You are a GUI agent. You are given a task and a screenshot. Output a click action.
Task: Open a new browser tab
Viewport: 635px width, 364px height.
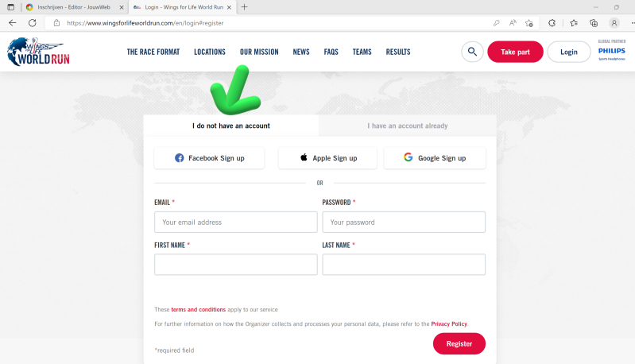(x=244, y=7)
